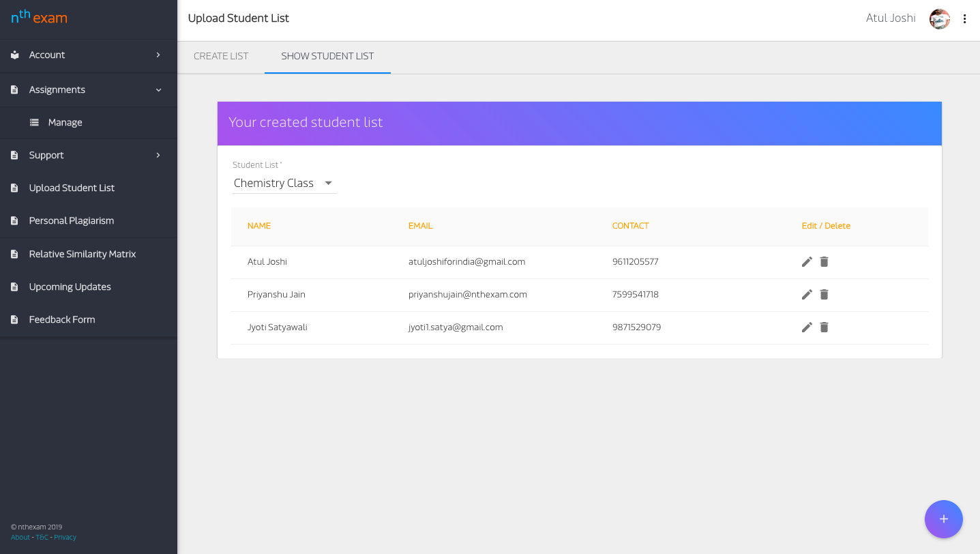The width and height of the screenshot is (980, 554).
Task: Edit Priyanshu Jain's entry with pencil icon
Action: (807, 295)
